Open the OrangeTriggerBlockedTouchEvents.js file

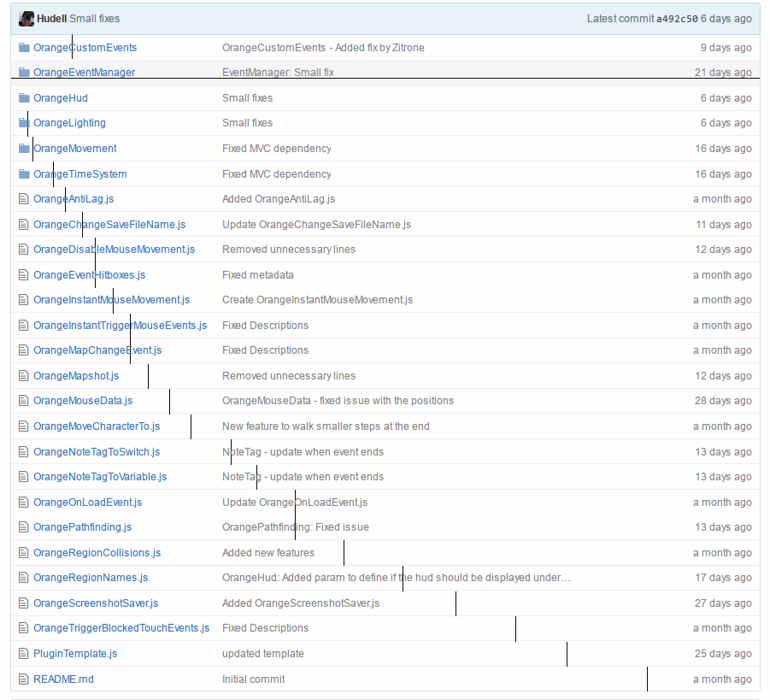tap(121, 628)
